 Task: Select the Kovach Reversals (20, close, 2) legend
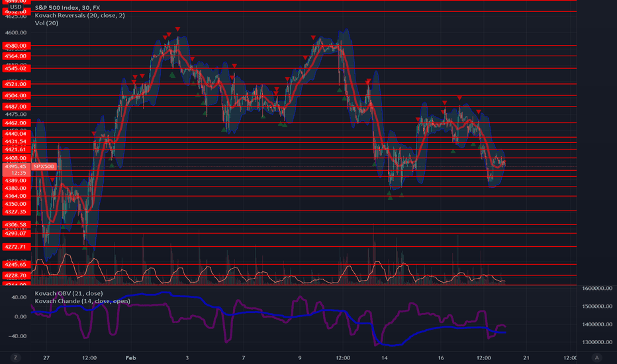coord(80,15)
